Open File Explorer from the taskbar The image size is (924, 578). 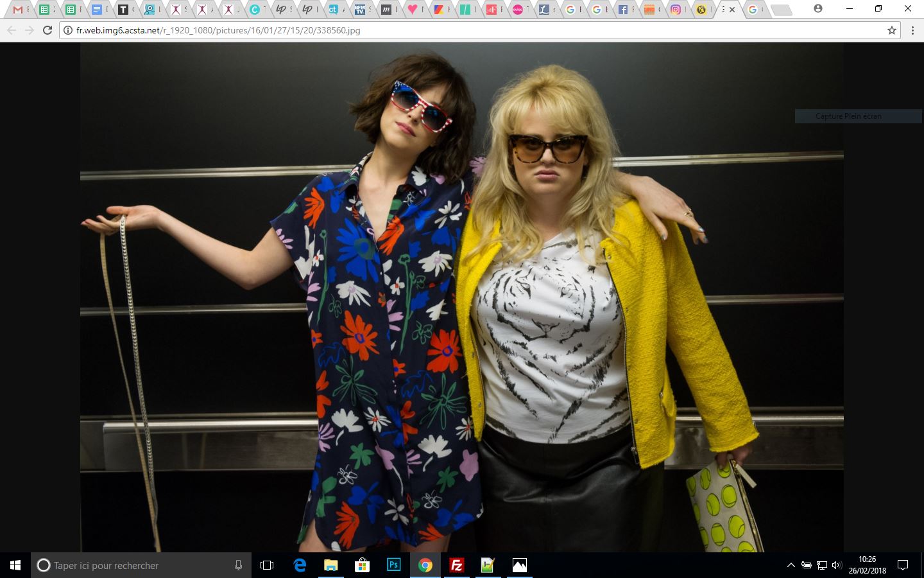pyautogui.click(x=330, y=565)
